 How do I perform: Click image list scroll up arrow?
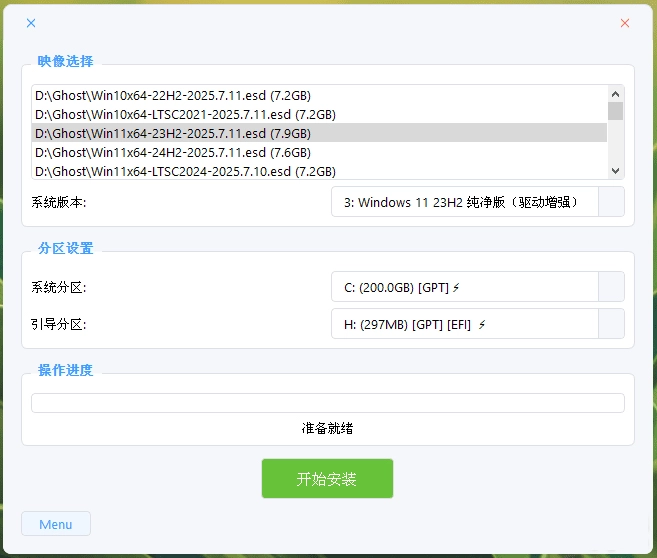[x=616, y=94]
